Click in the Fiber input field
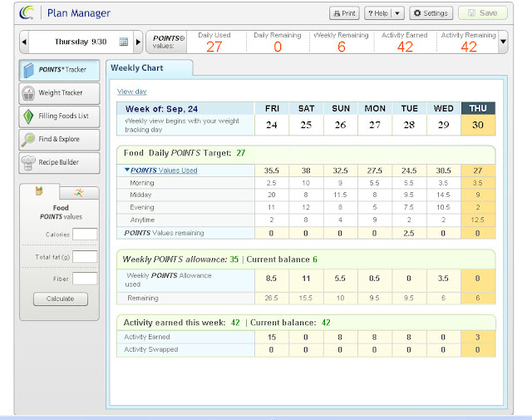The image size is (532, 420). 85,279
